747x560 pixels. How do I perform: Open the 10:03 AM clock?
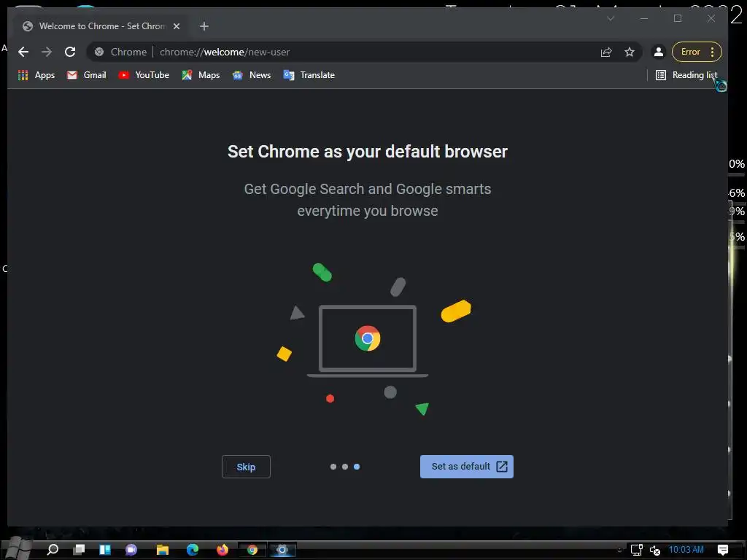686,550
